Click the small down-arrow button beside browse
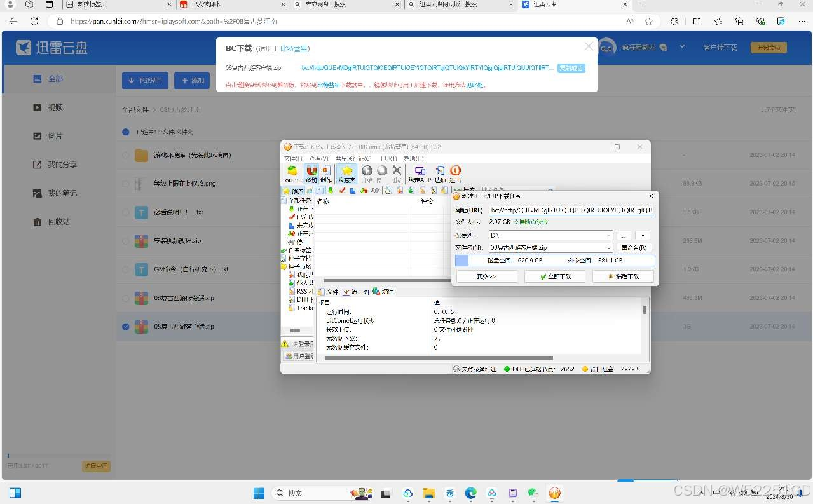 [x=643, y=235]
